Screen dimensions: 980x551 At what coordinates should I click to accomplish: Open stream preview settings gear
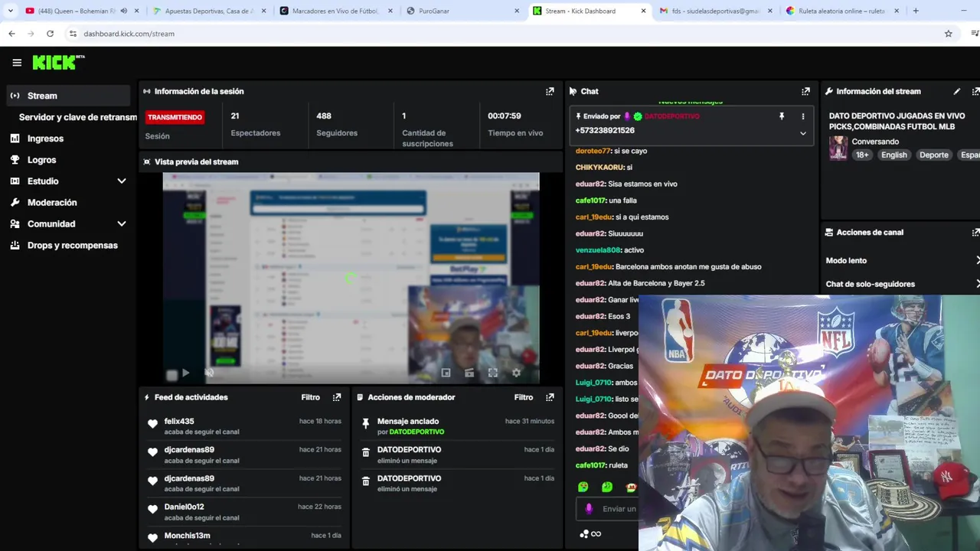click(x=517, y=373)
